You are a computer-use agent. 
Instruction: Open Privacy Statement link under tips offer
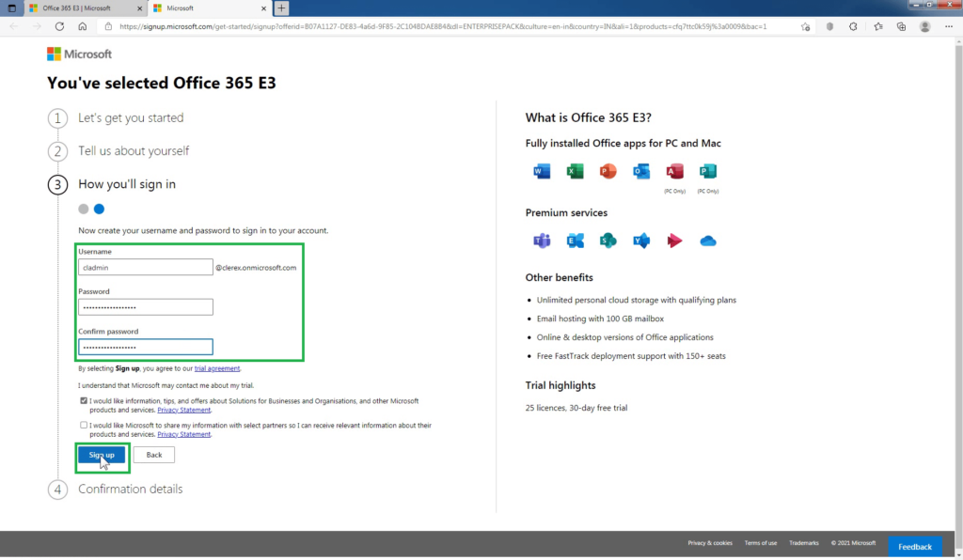point(183,410)
